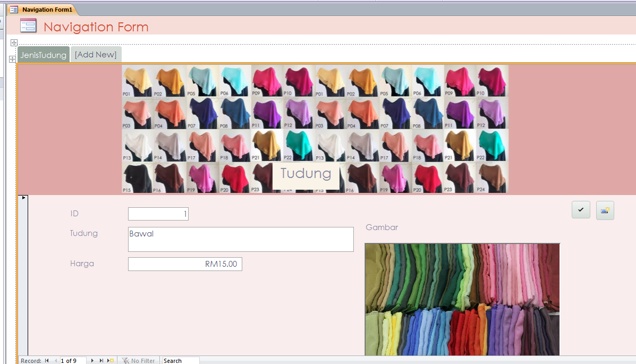636x364 pixels.
Task: Open the Navigation Form1 document tab
Action: (x=41, y=10)
